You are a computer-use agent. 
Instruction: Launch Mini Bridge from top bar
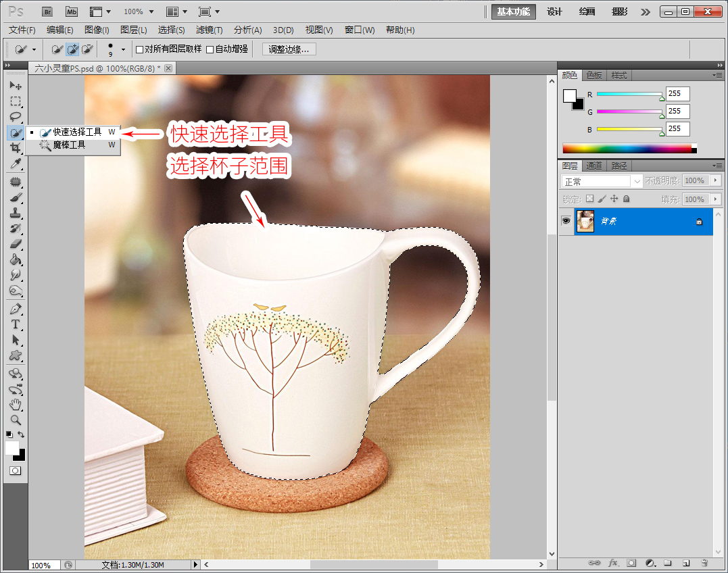pyautogui.click(x=72, y=12)
